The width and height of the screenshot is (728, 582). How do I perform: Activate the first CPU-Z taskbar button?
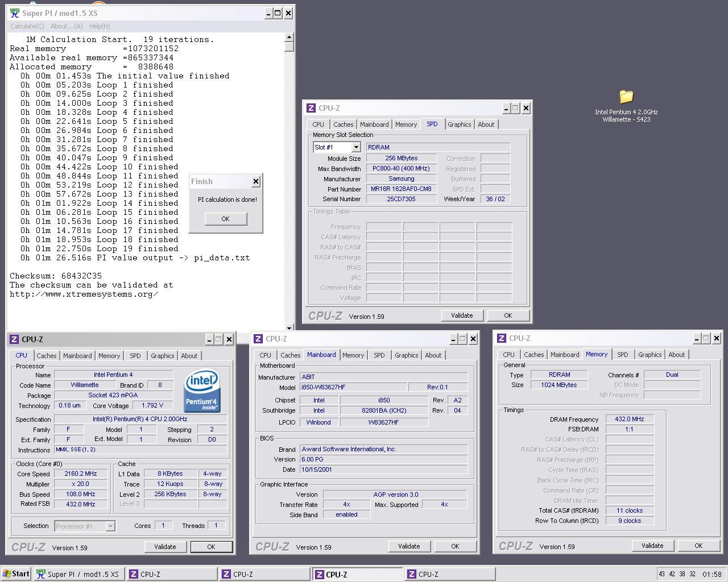172,574
